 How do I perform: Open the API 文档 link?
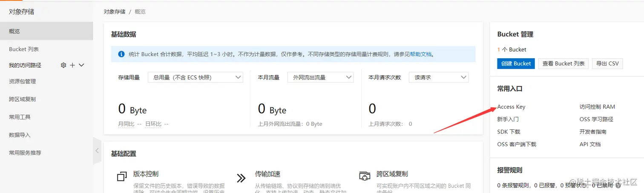click(x=590, y=144)
